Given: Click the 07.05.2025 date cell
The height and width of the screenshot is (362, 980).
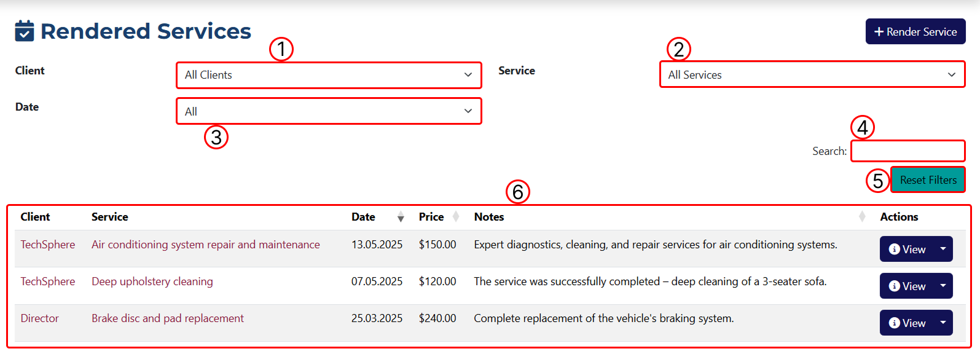Looking at the screenshot, I should pyautogui.click(x=377, y=281).
